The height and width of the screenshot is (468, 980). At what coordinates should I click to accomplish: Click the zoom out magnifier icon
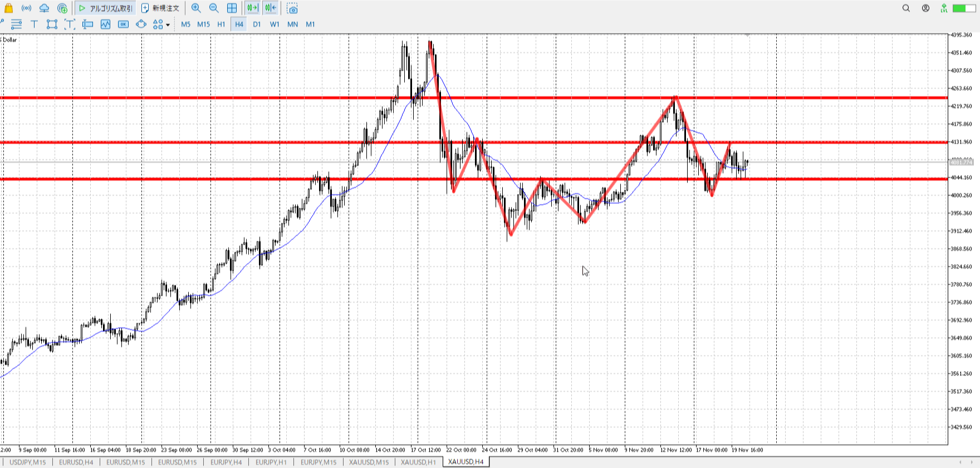214,8
